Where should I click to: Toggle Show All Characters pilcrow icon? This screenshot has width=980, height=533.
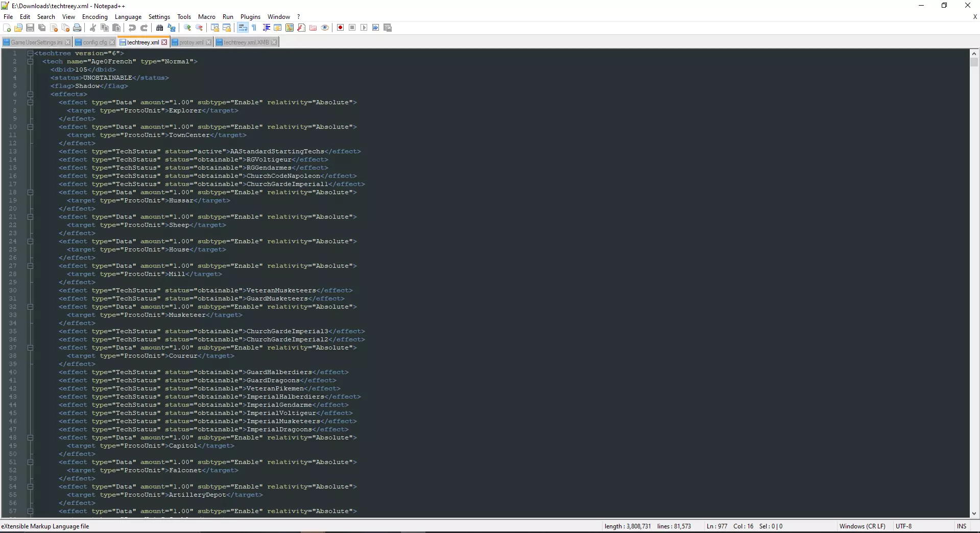coord(254,28)
